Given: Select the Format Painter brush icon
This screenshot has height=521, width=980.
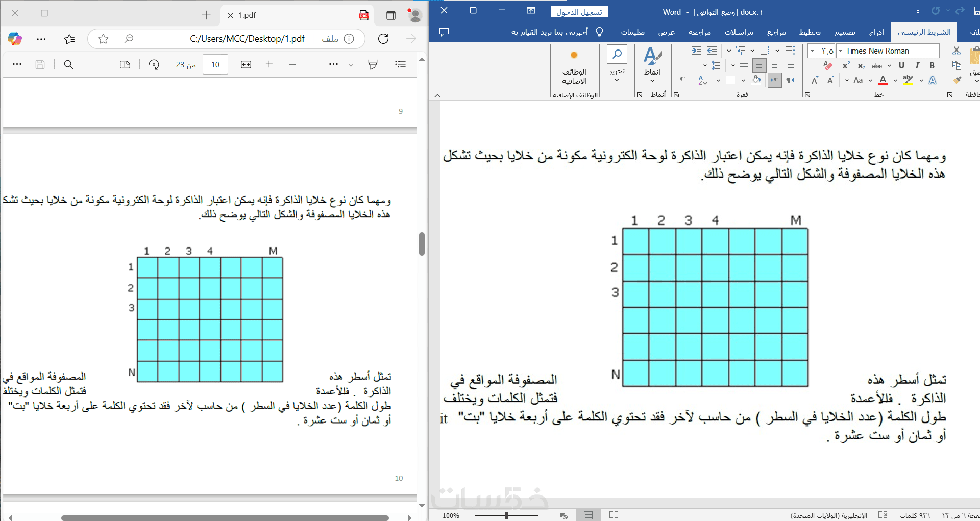Looking at the screenshot, I should coord(957,80).
